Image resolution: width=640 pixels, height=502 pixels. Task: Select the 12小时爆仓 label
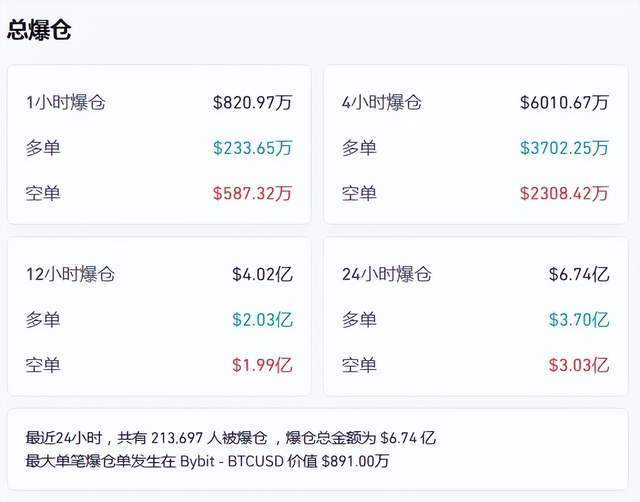71,274
